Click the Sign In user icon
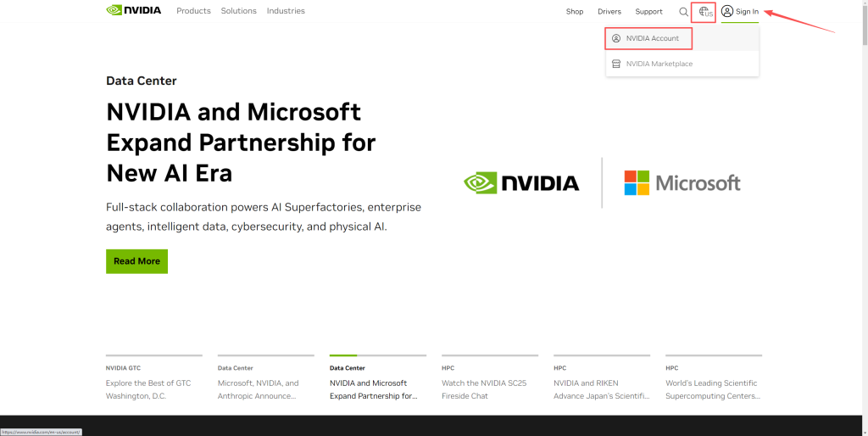The width and height of the screenshot is (868, 436). pyautogui.click(x=727, y=12)
